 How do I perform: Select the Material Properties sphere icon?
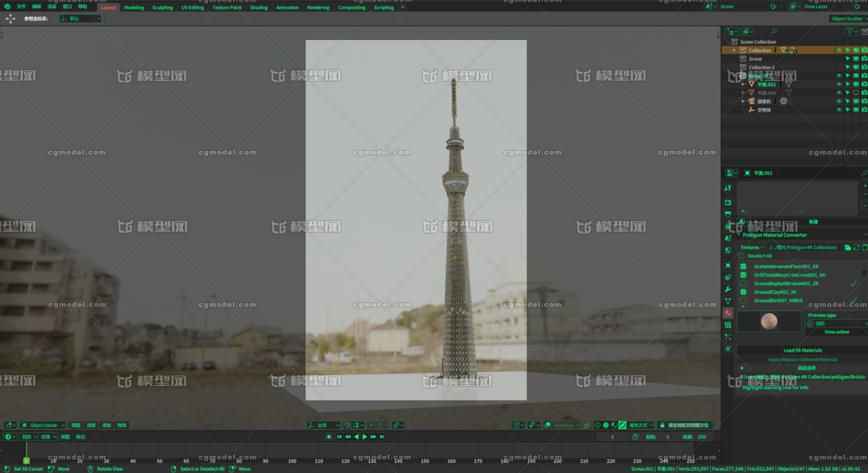[729, 312]
